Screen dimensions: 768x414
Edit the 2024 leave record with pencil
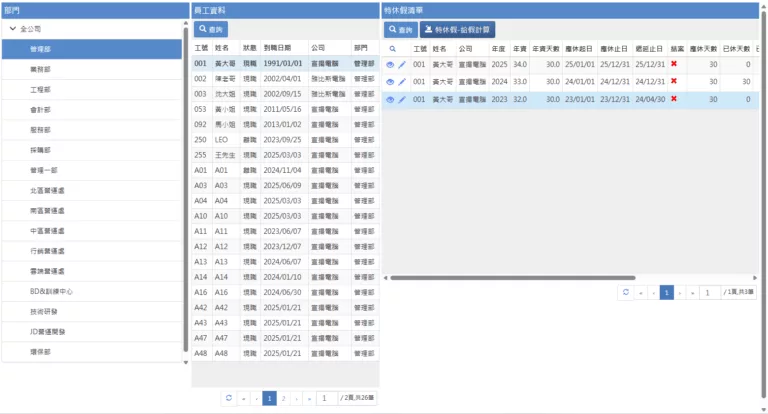(x=402, y=81)
